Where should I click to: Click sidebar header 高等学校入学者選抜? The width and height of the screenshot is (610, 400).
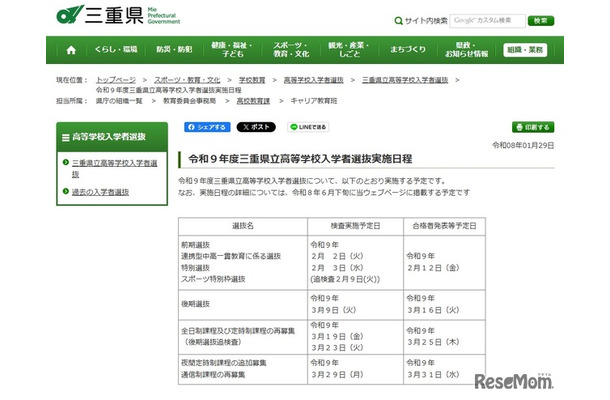click(112, 137)
